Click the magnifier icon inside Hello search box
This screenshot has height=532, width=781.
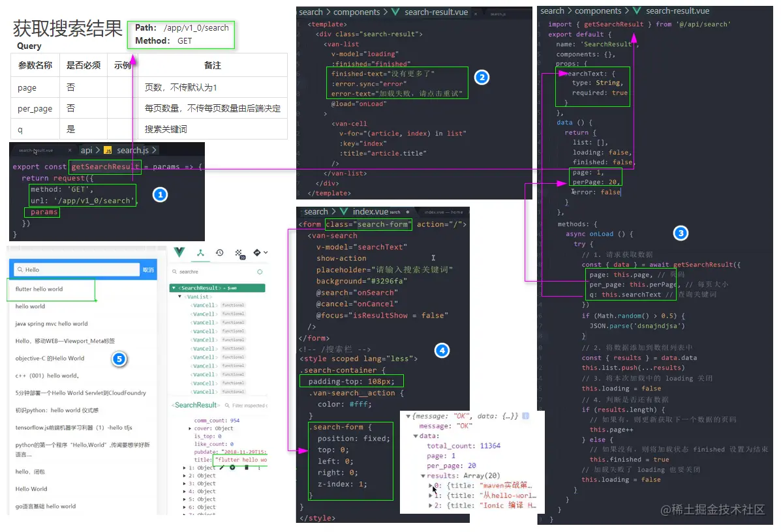pos(20,270)
